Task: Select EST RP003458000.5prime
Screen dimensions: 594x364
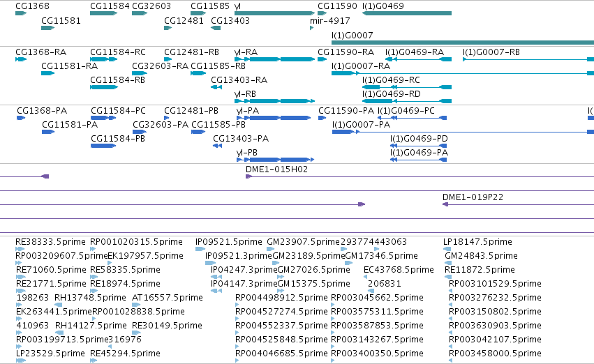Action: pyautogui.click(x=451, y=361)
